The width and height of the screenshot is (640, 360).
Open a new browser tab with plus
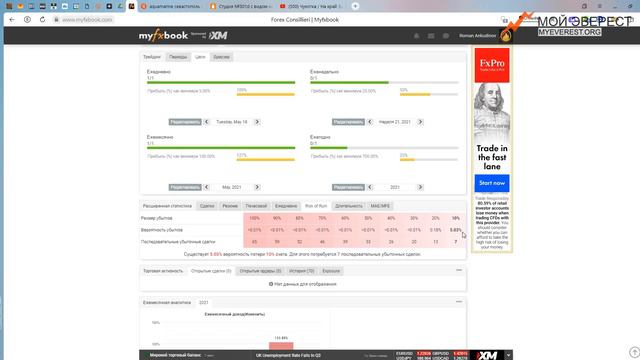(355, 6)
